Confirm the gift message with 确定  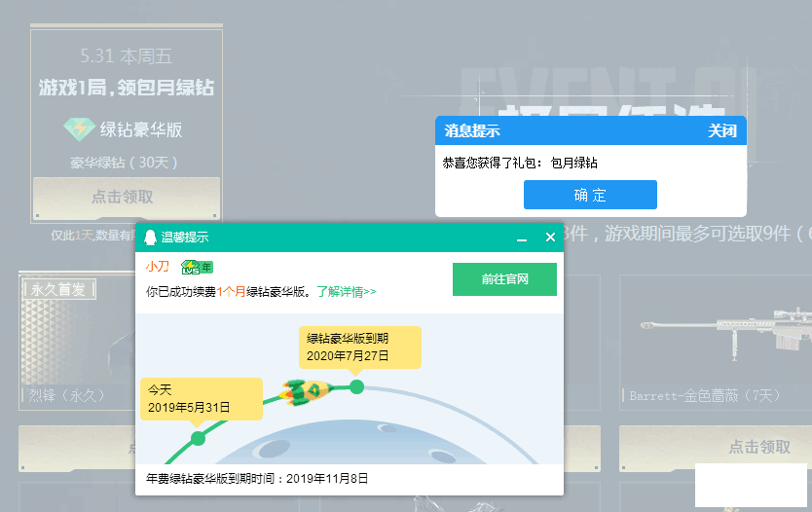click(x=590, y=195)
